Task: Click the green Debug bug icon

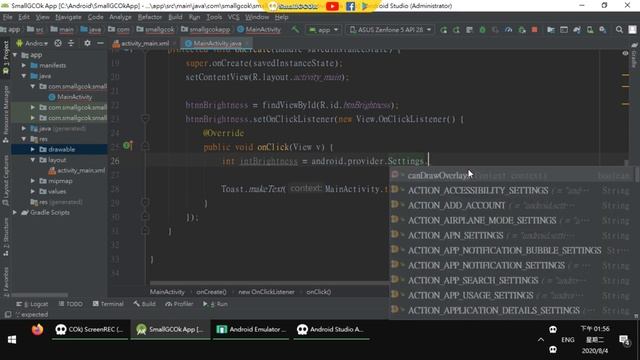Action: pyautogui.click(x=482, y=30)
